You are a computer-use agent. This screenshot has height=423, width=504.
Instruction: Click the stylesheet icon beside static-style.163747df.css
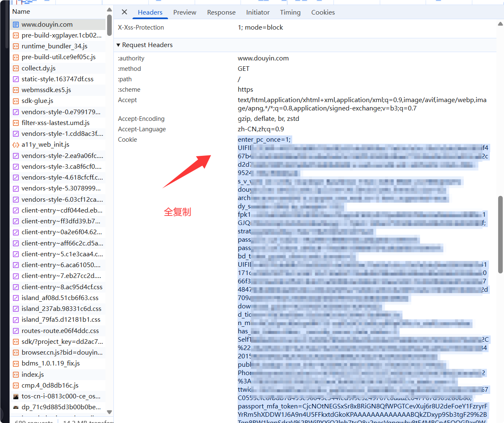tap(16, 79)
